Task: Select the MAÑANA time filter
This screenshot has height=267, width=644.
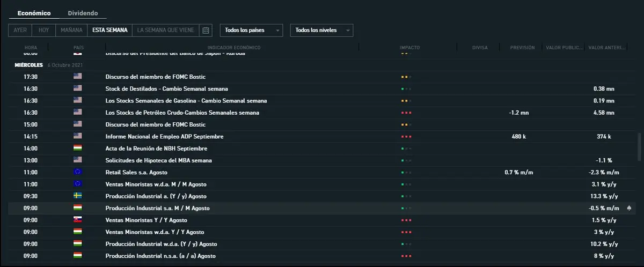Action: (x=71, y=30)
